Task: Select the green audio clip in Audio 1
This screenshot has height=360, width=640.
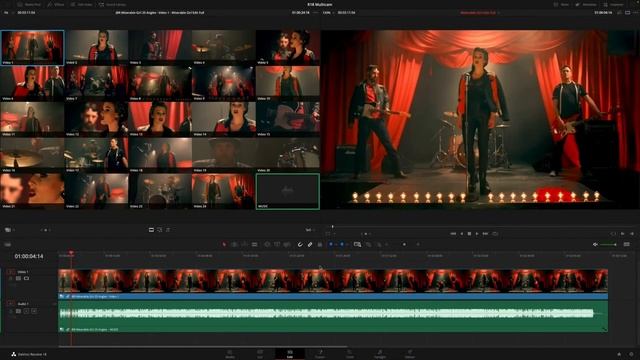Action: [x=333, y=316]
